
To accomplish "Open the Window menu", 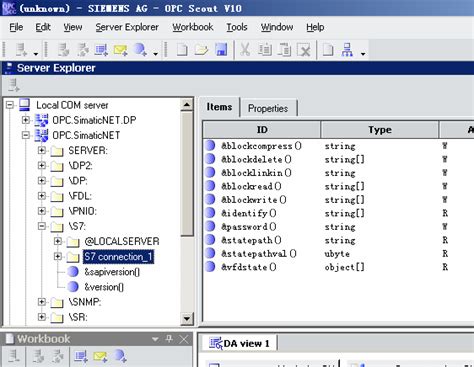I will [277, 27].
